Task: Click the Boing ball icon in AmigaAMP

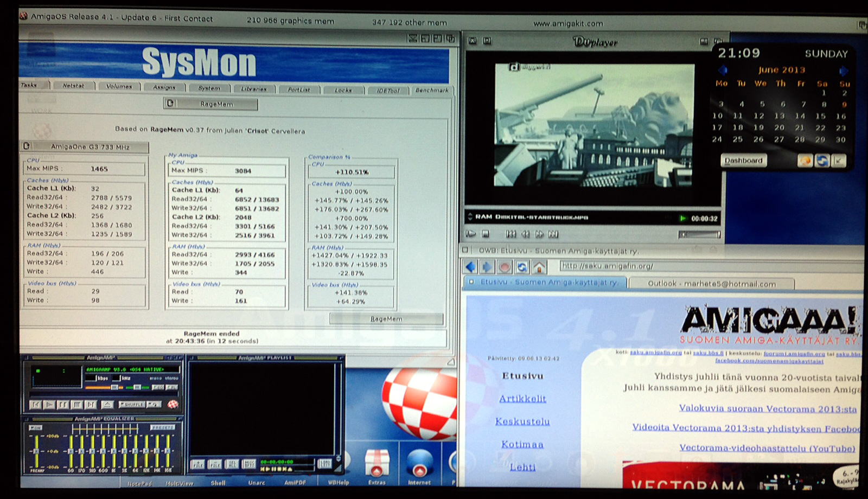Action: tap(173, 405)
